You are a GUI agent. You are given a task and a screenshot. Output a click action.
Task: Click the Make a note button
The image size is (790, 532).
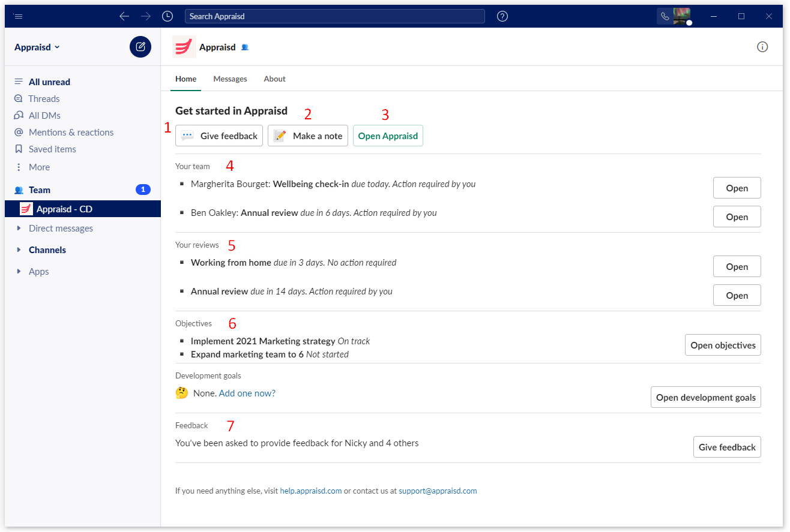click(x=308, y=136)
